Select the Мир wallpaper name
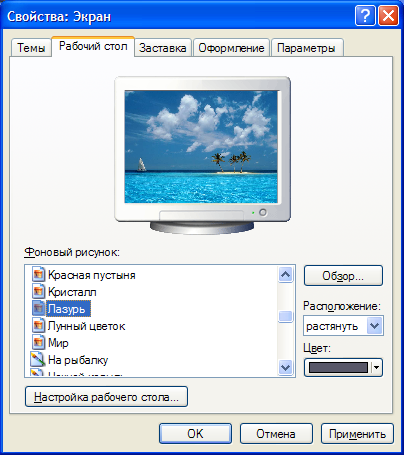 click(58, 343)
